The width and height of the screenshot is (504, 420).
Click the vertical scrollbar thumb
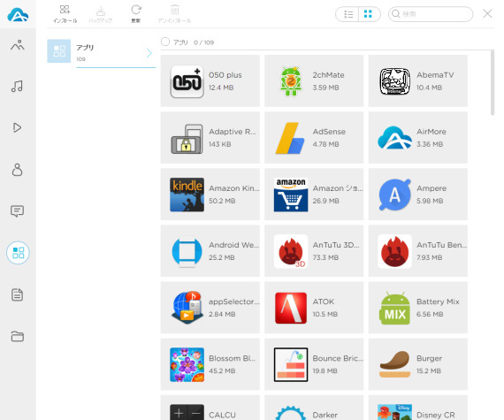493,82
